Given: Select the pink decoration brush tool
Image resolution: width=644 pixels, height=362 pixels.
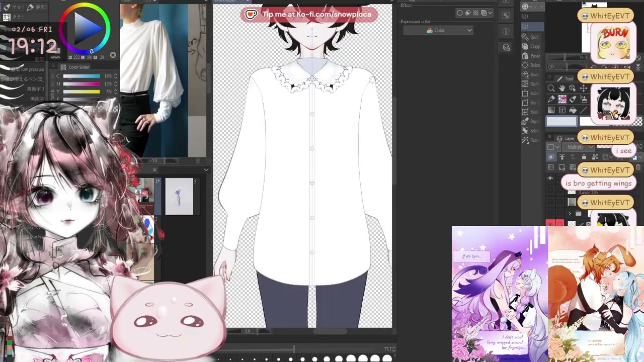Looking at the screenshot, I should click(562, 100).
